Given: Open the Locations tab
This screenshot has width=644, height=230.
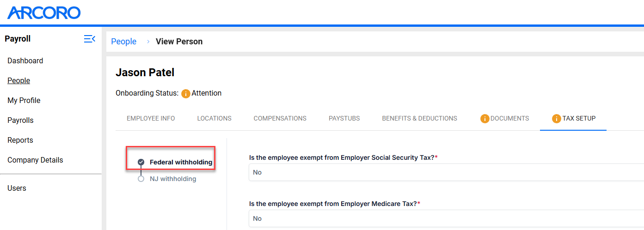Looking at the screenshot, I should point(215,118).
